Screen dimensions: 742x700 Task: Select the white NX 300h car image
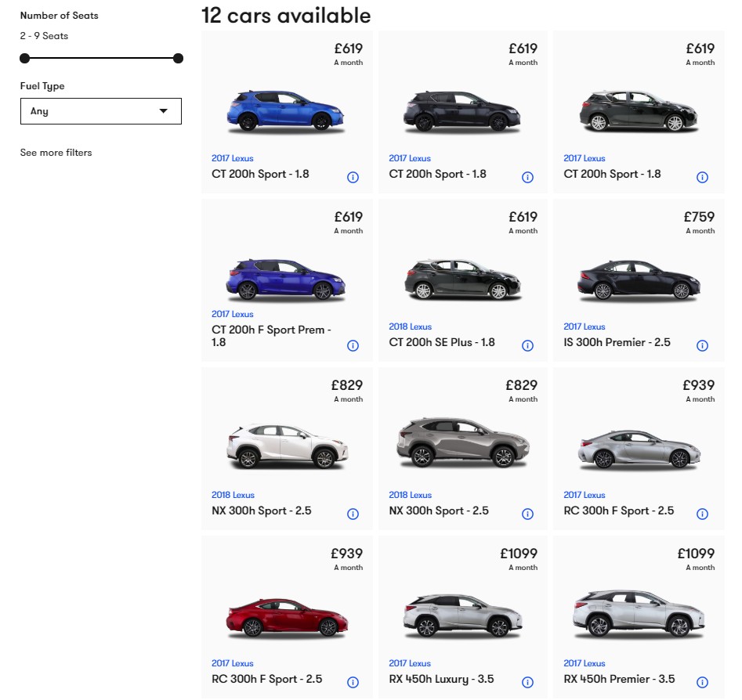287,446
